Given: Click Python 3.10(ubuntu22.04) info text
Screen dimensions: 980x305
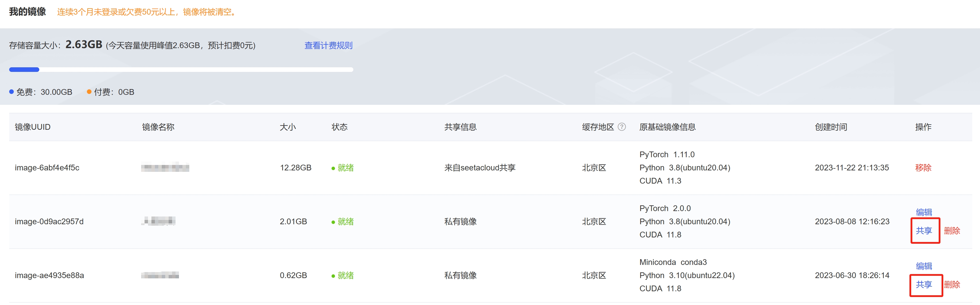Looking at the screenshot, I should pyautogui.click(x=687, y=276).
